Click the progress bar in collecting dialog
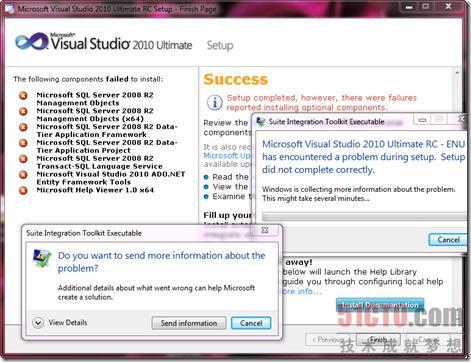 pos(365,216)
